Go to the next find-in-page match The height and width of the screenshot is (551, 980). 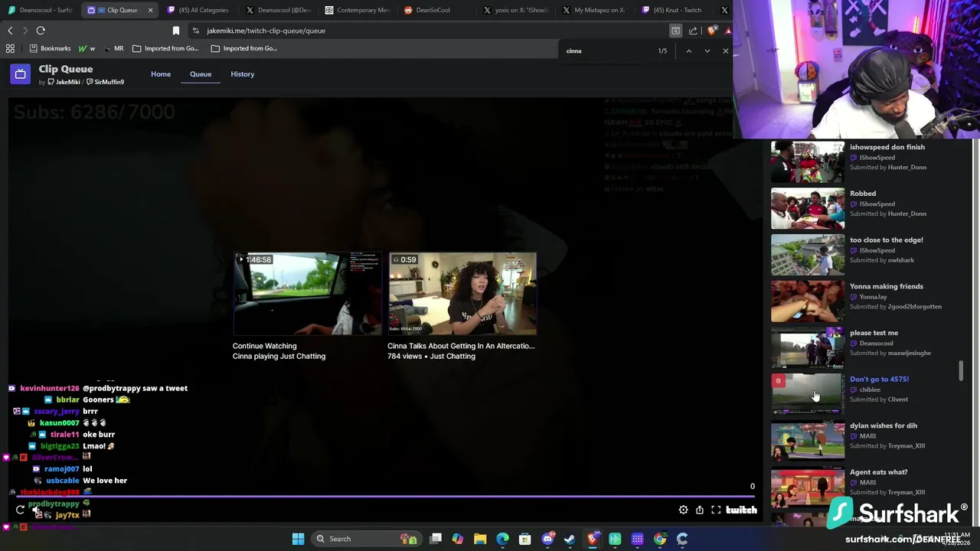[x=707, y=51]
